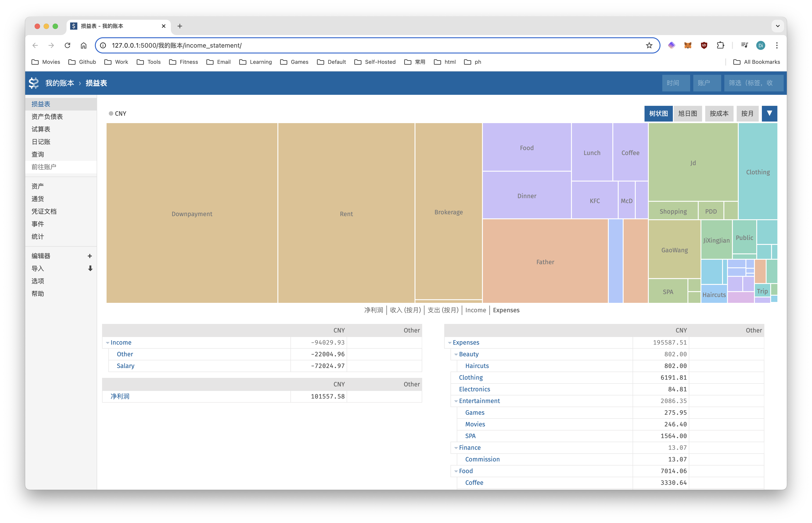This screenshot has width=812, height=523.
Task: Click the 导入 import arrow icon
Action: point(90,269)
